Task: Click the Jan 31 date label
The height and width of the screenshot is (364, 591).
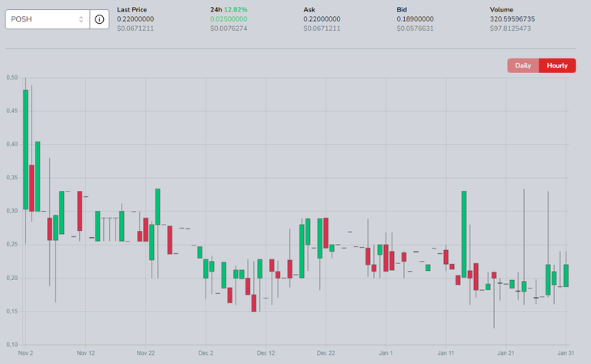Action: (566, 353)
